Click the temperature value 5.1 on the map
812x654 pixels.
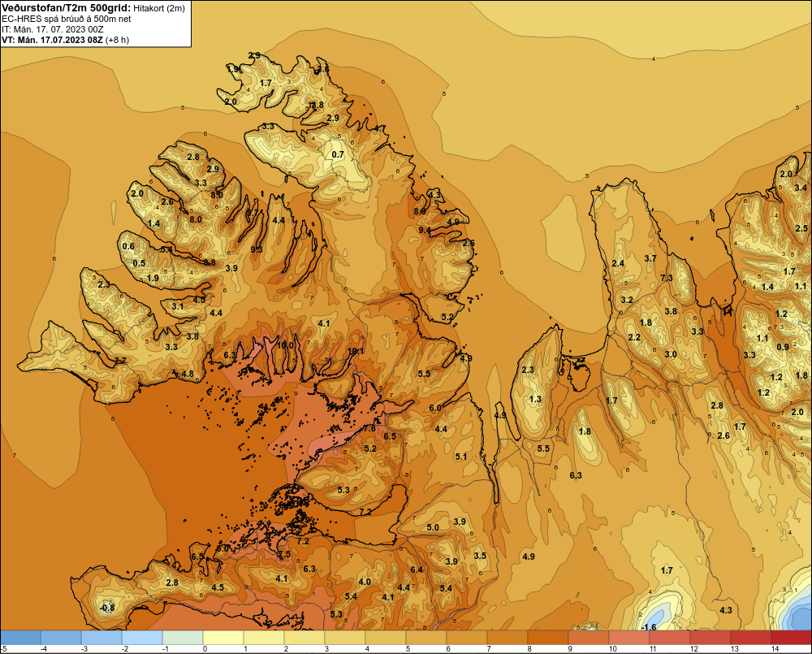(x=461, y=457)
